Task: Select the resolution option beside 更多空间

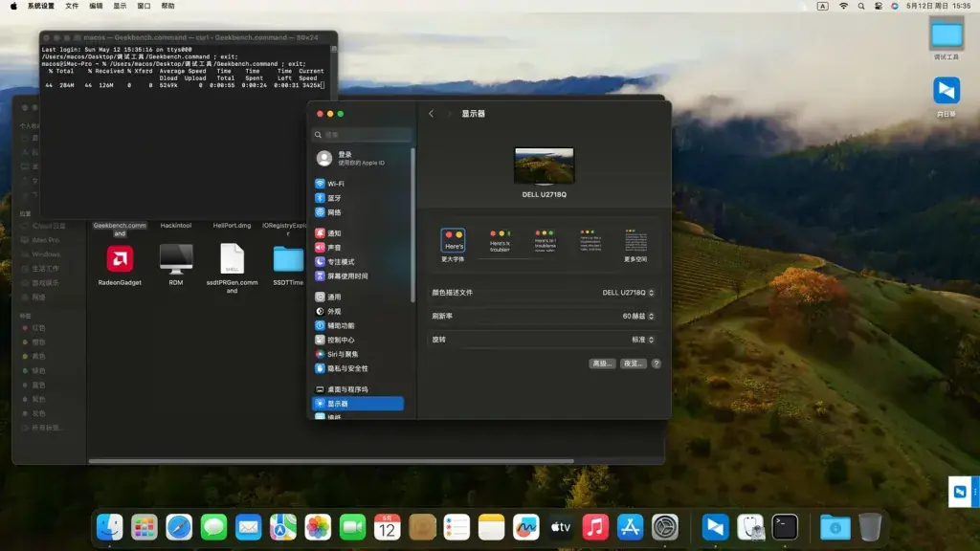Action: click(x=590, y=240)
